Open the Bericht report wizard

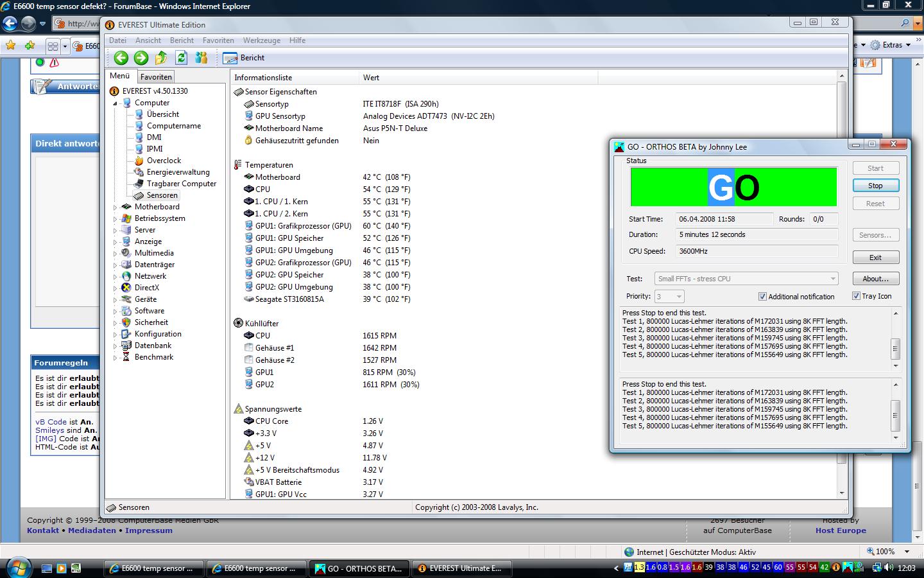pyautogui.click(x=244, y=58)
